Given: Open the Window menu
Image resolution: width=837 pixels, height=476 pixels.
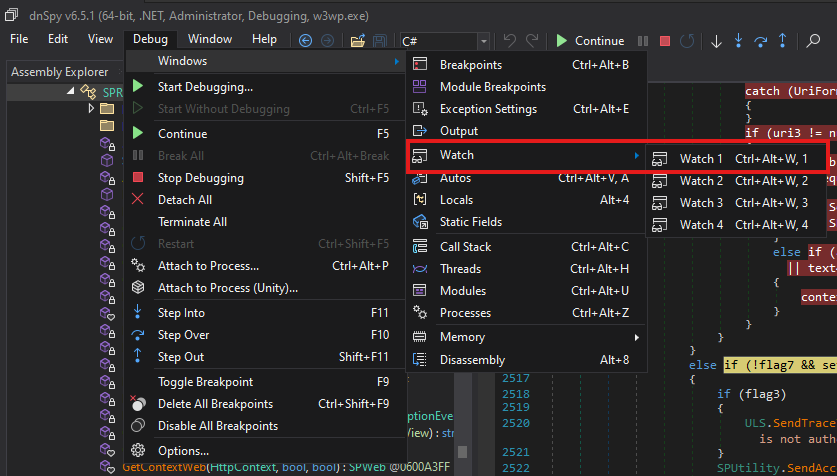Looking at the screenshot, I should [x=210, y=39].
